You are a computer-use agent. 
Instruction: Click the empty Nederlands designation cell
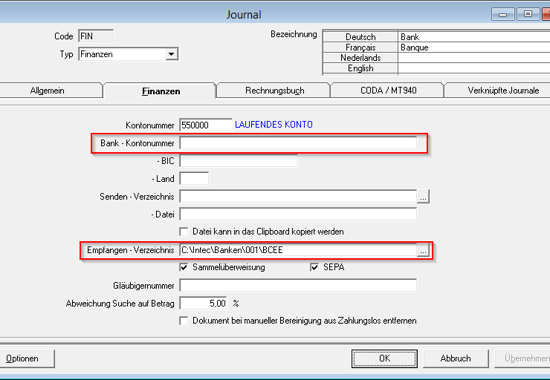(474, 58)
